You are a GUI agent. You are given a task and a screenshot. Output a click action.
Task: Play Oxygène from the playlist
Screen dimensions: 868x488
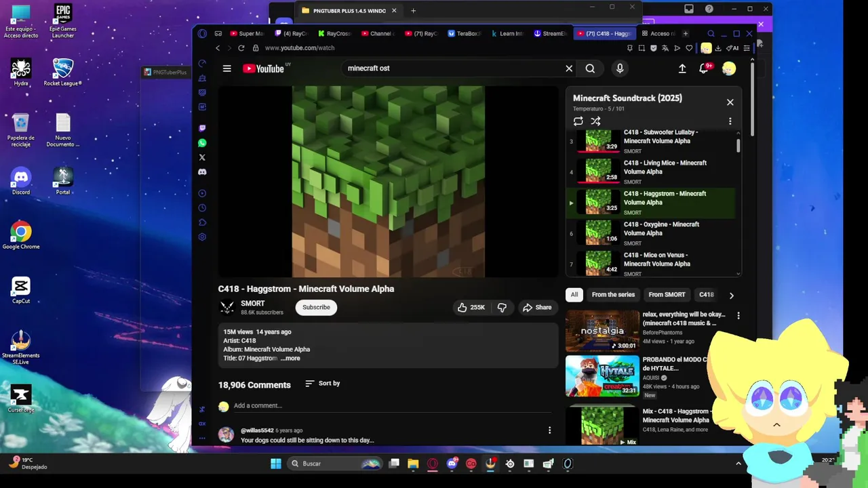(x=651, y=234)
